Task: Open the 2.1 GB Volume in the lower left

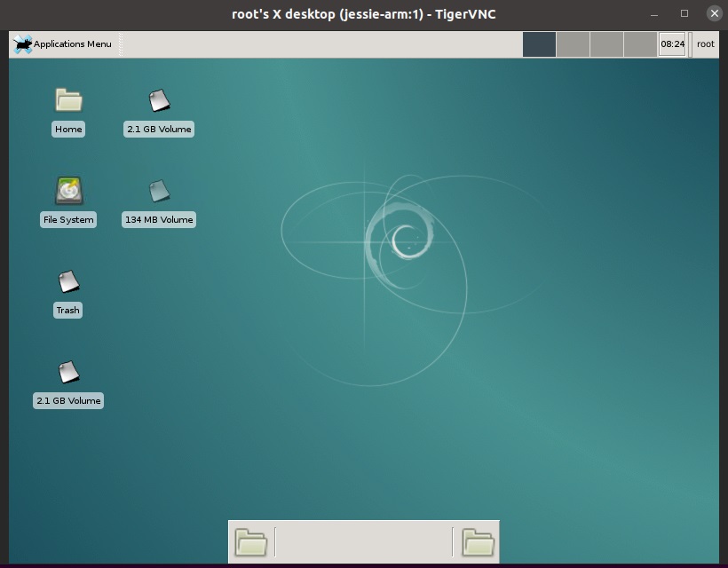Action: point(67,373)
